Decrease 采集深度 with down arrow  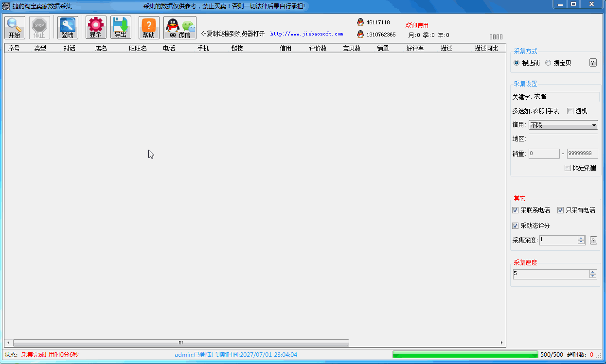[581, 242]
